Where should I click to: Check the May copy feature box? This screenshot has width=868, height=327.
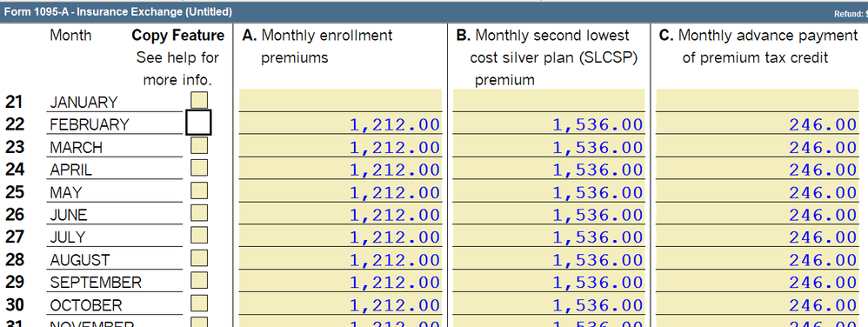(x=199, y=190)
